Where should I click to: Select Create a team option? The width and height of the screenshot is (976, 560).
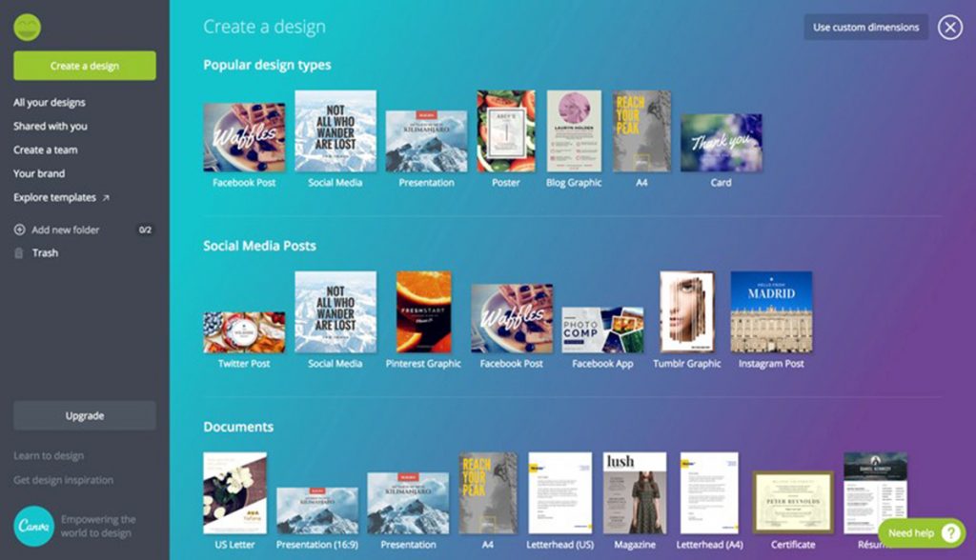[x=46, y=150]
